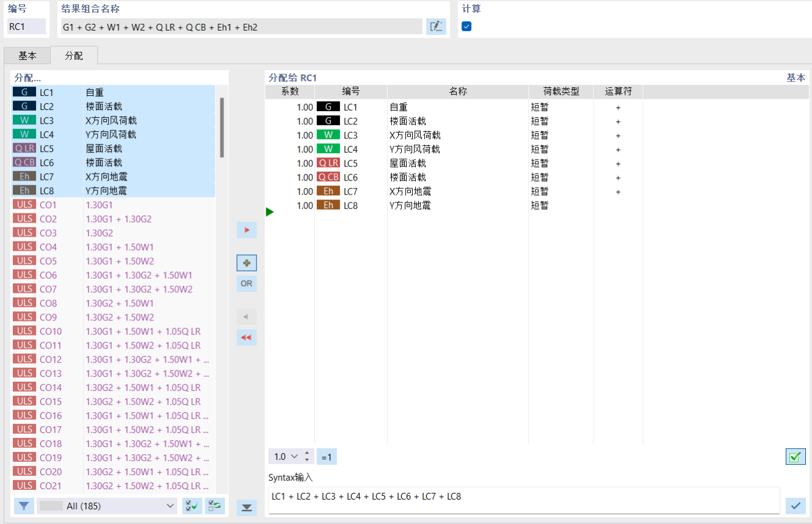
Task: Click 楼面活载 of LC6 in the assigned table
Action: pyautogui.click(x=408, y=177)
